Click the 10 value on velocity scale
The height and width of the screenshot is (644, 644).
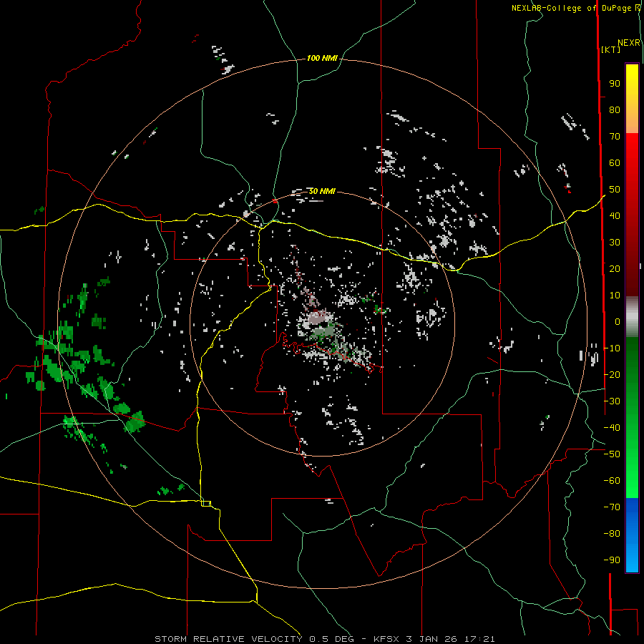tap(615, 296)
